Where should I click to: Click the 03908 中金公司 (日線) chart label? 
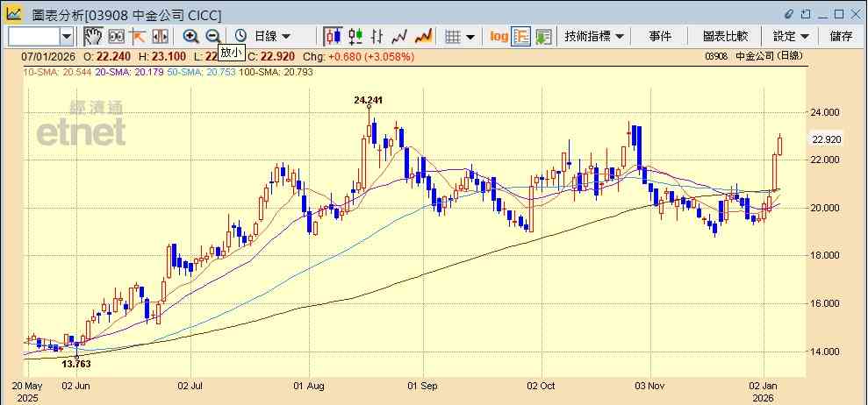point(754,56)
